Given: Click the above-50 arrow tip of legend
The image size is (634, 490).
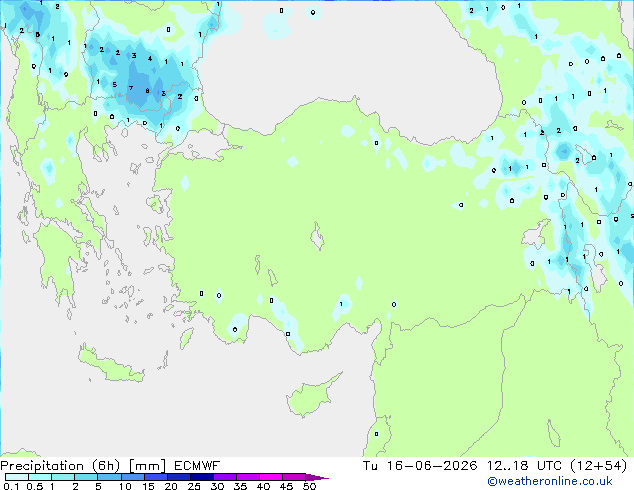Looking at the screenshot, I should pyautogui.click(x=317, y=477).
